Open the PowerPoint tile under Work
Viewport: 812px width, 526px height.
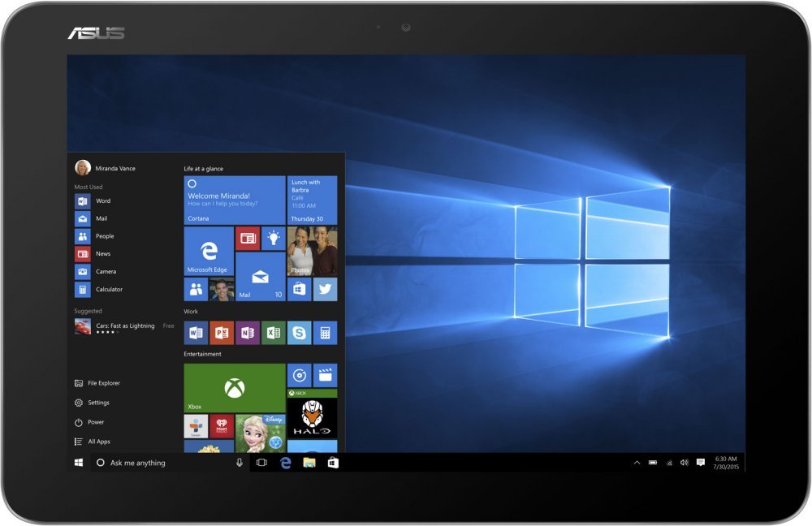click(x=222, y=333)
